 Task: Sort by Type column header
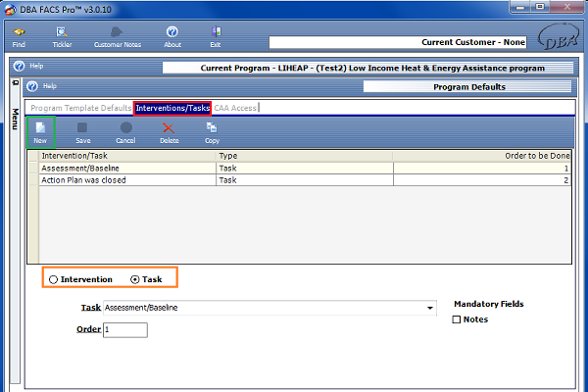(305, 156)
